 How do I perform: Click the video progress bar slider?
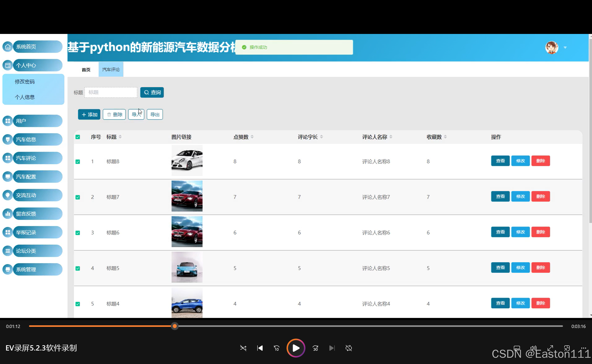175,326
